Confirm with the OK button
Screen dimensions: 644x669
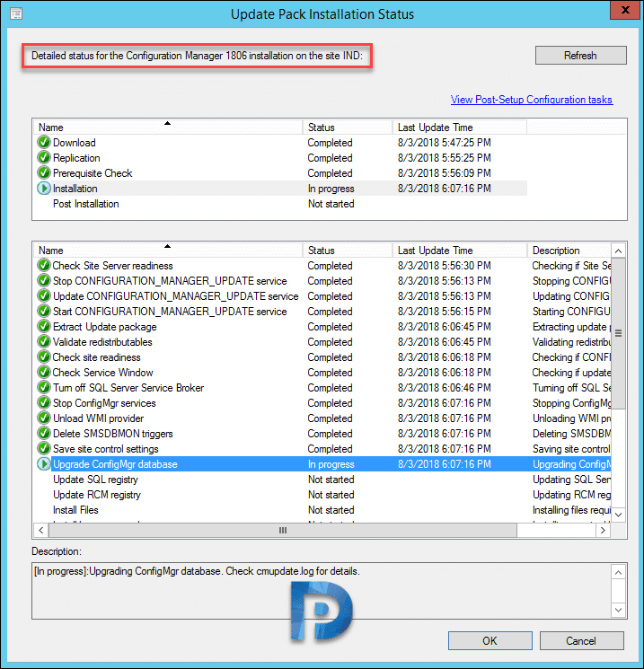pyautogui.click(x=490, y=641)
